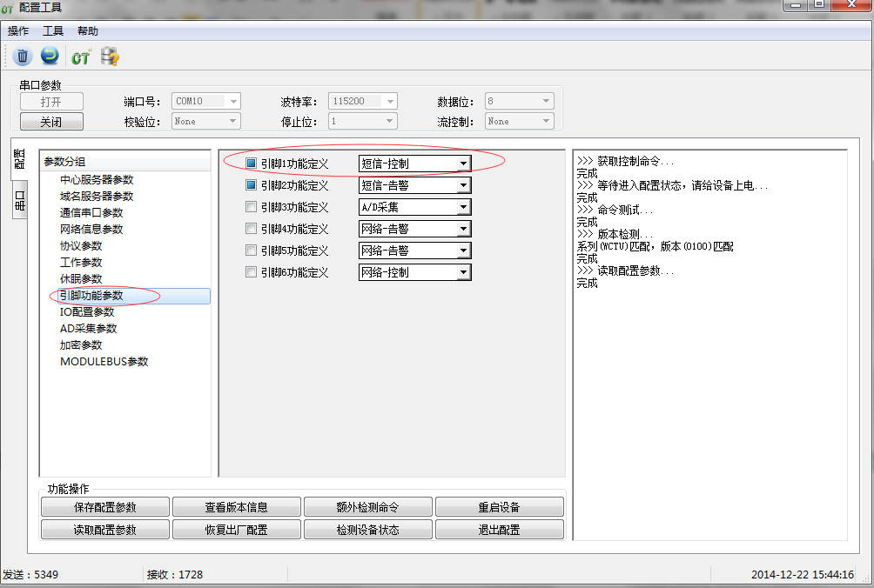Open 引脚3 dropdown showing A/D采集
Viewport: 874px width, 588px height.
click(x=414, y=206)
